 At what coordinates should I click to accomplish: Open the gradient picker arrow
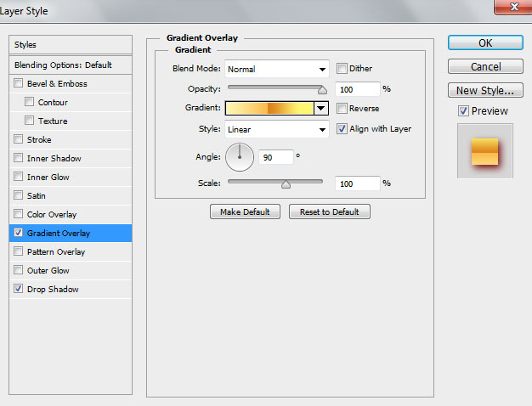(321, 109)
